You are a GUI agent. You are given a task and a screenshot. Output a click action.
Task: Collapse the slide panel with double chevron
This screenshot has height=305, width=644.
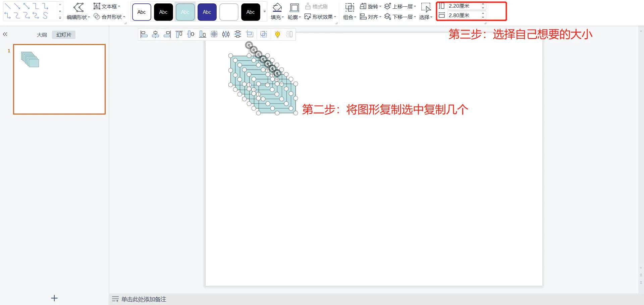click(x=5, y=34)
